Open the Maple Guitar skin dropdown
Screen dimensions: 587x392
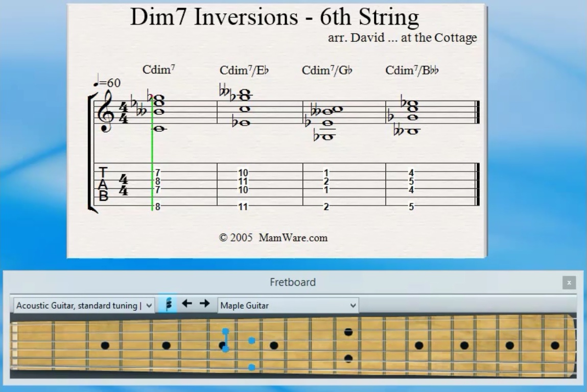pos(288,305)
